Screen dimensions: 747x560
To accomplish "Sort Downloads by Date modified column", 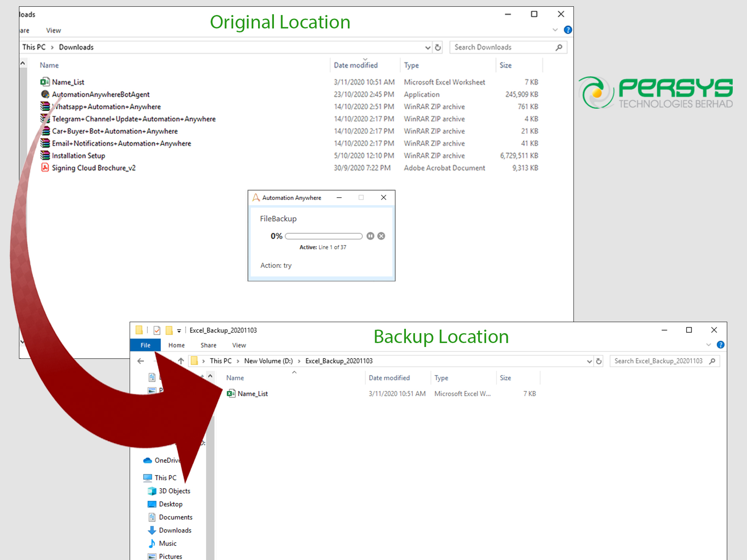I will tap(355, 65).
